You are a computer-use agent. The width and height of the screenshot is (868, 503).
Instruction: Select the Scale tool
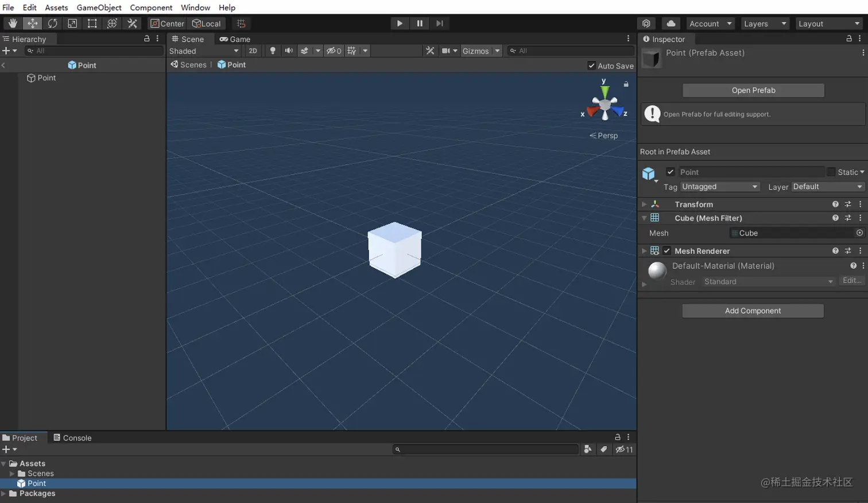point(72,24)
